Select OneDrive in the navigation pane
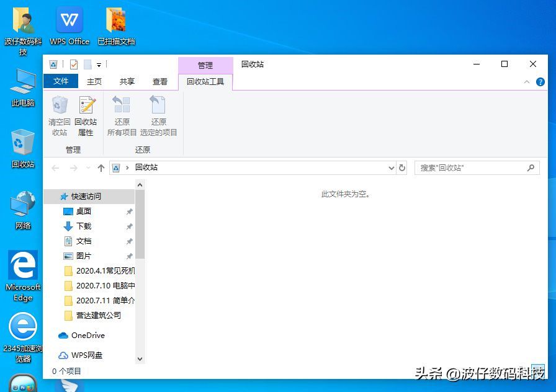This screenshot has width=556, height=392. (89, 336)
